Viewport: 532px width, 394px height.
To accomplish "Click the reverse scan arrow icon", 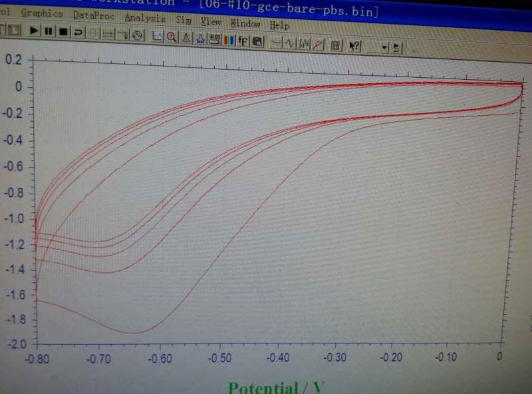I will point(78,33).
